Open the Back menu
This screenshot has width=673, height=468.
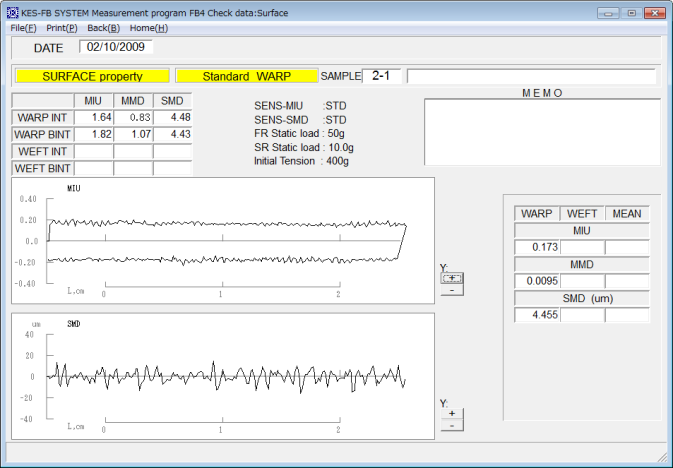click(x=103, y=28)
